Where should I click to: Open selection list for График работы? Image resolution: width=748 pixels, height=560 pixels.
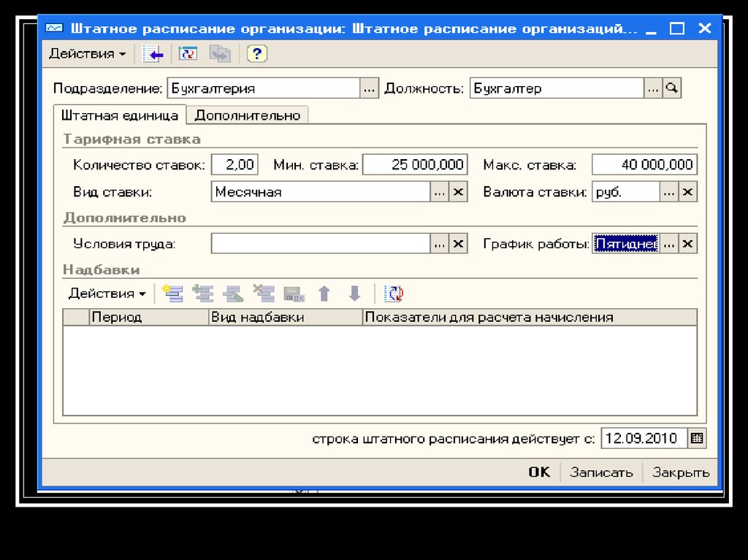[x=668, y=244]
